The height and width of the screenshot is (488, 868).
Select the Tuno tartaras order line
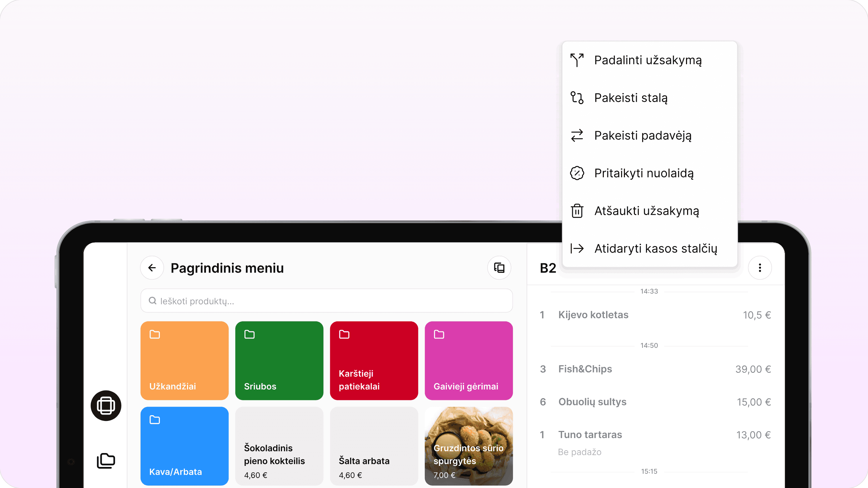[656, 435]
